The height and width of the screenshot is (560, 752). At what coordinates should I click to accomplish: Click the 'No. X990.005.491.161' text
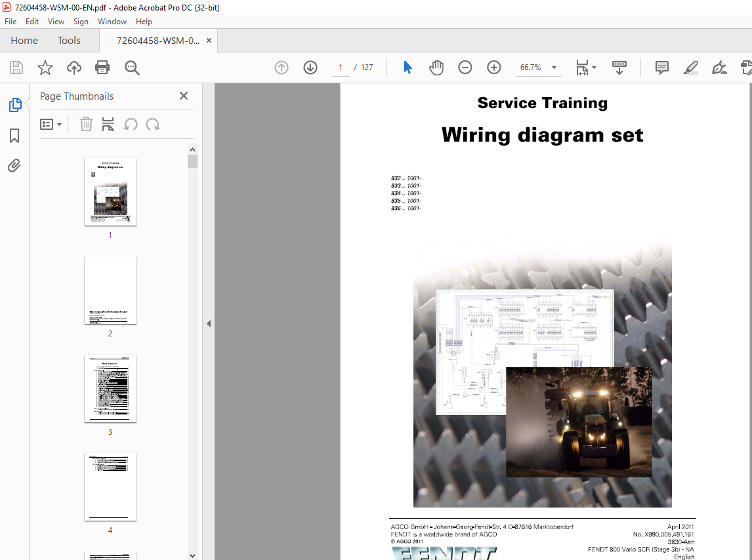pos(663,534)
